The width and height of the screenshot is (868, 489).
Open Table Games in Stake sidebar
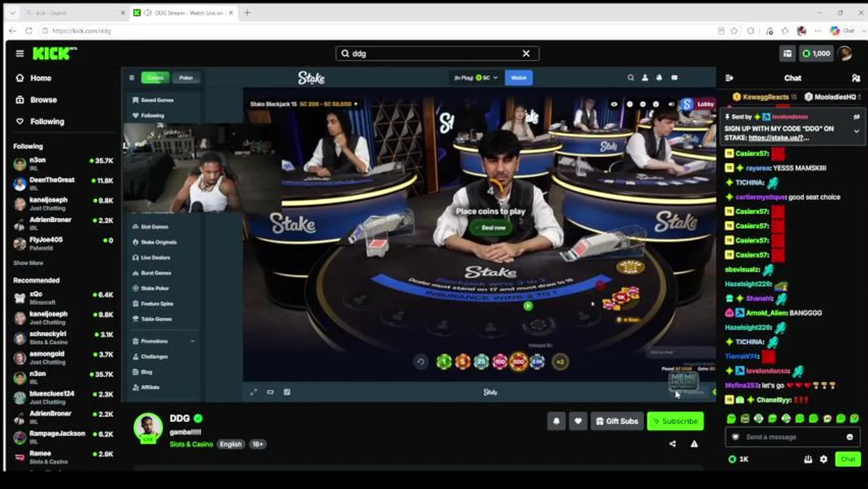156,319
